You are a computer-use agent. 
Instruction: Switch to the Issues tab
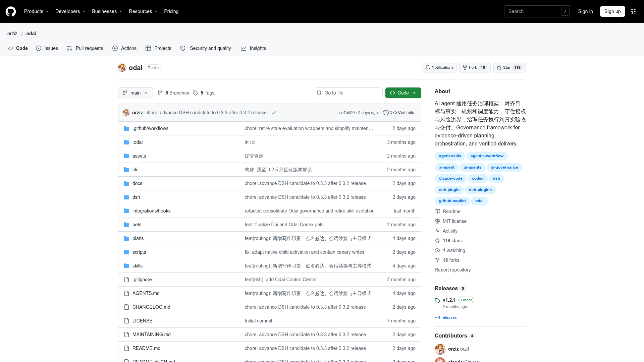tap(47, 48)
